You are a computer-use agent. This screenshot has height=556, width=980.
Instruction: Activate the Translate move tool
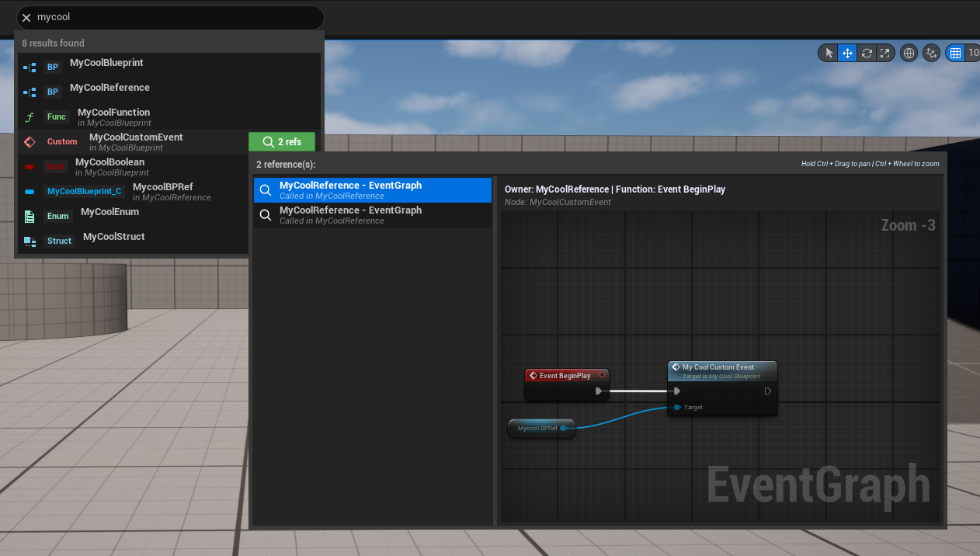(x=847, y=53)
